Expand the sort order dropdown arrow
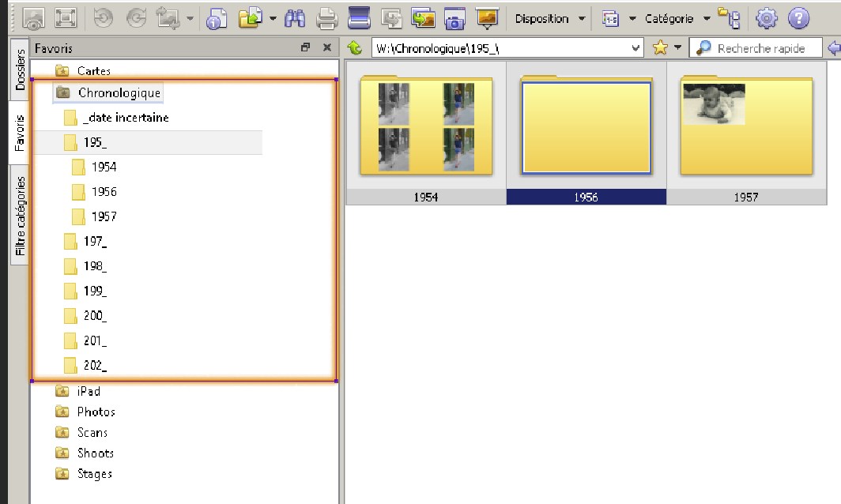 (x=632, y=19)
